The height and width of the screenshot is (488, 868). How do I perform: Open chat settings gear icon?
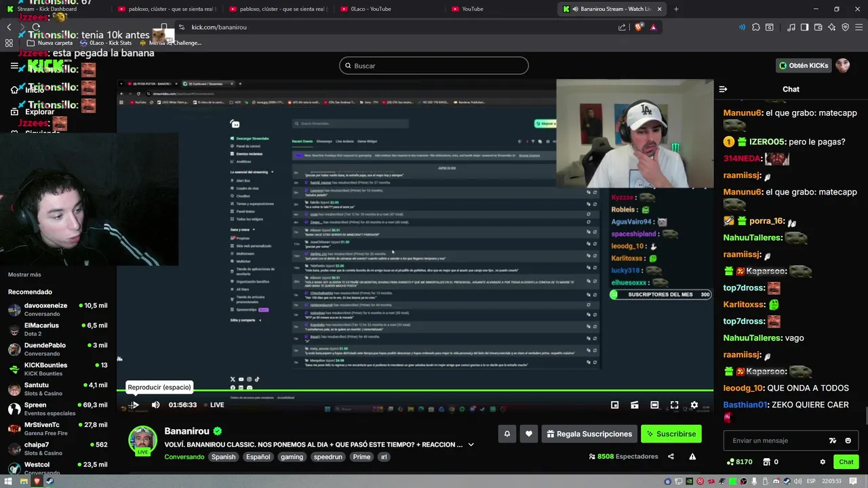[x=823, y=462]
